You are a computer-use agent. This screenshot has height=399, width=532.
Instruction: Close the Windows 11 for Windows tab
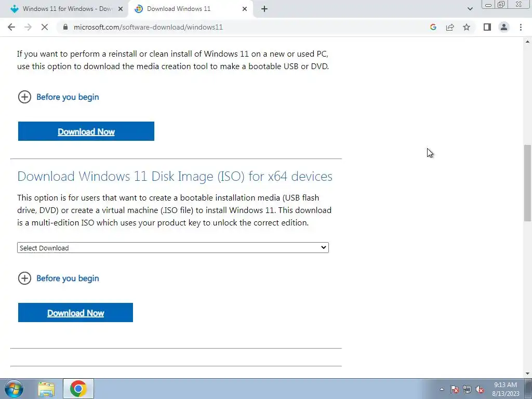pos(120,9)
